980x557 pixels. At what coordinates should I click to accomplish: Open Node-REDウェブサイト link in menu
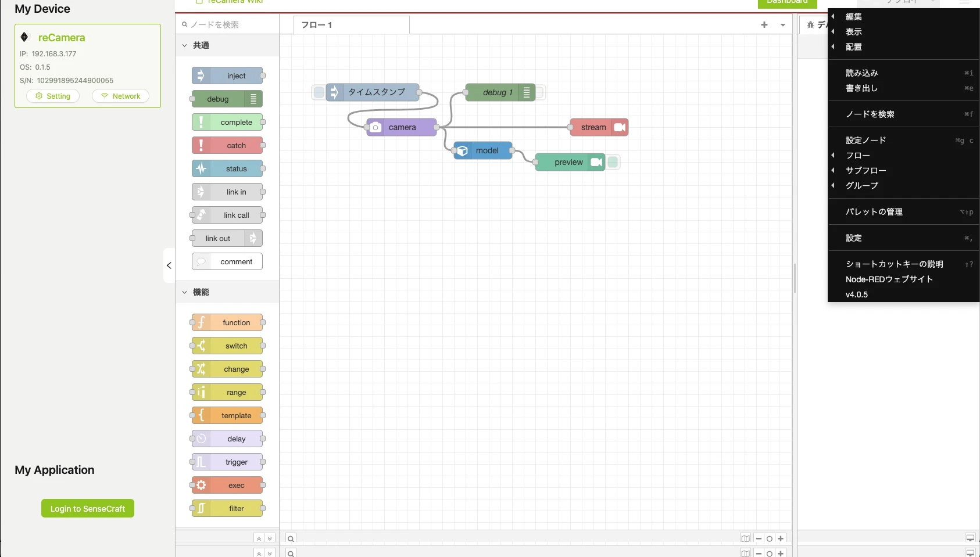click(903, 279)
